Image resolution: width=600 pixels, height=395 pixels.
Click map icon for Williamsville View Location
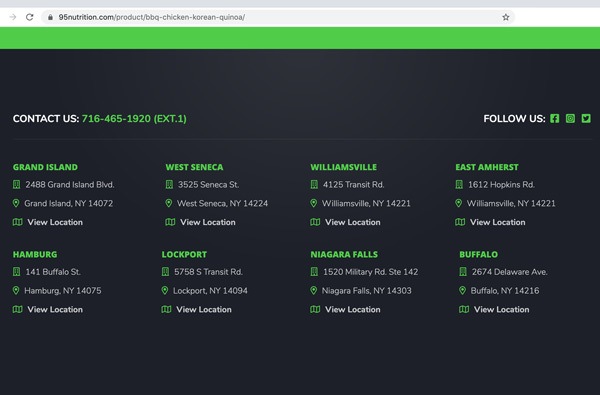(x=315, y=222)
